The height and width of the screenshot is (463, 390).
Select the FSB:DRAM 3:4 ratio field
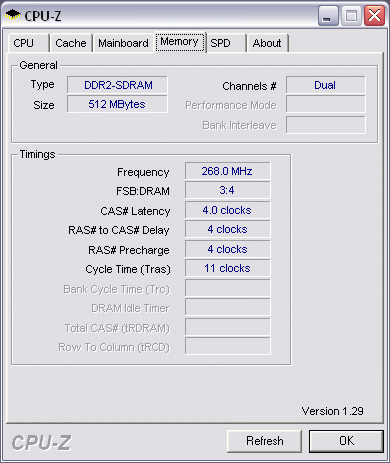click(x=228, y=190)
